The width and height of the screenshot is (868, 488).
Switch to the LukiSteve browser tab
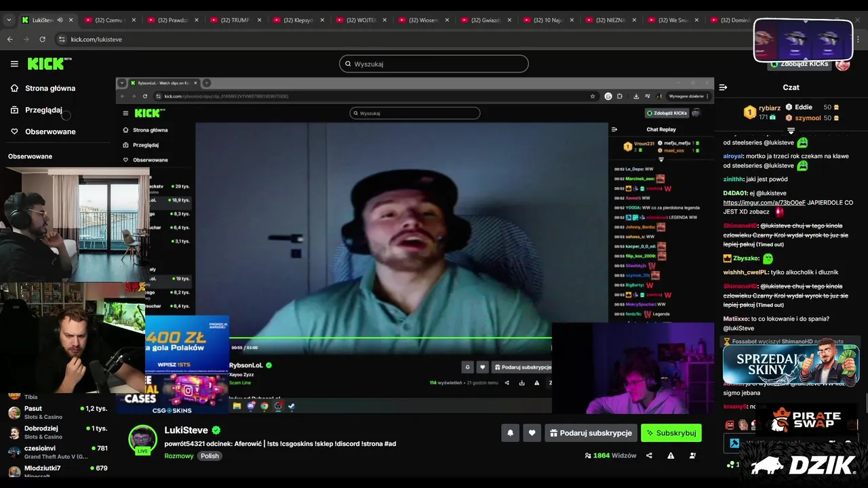[x=46, y=20]
